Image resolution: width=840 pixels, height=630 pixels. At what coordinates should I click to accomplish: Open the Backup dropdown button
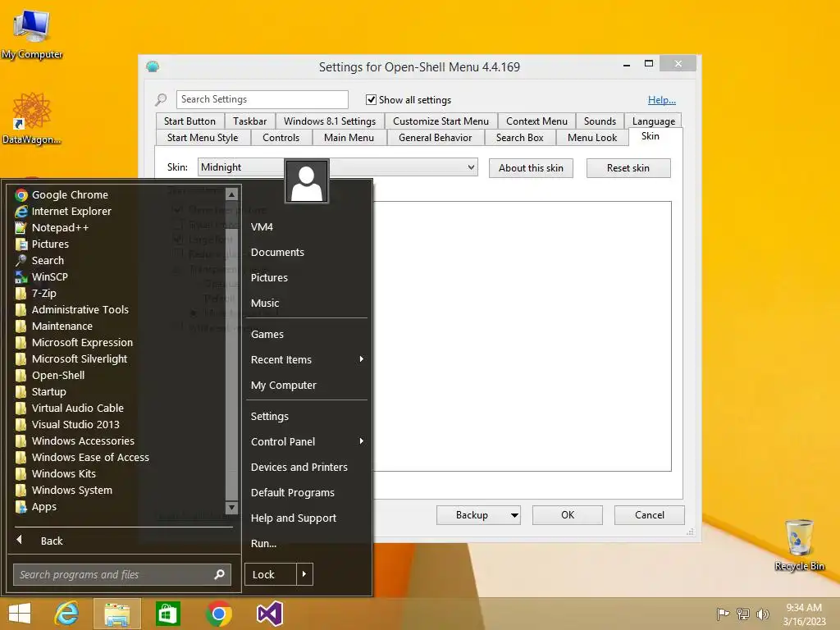pyautogui.click(x=478, y=515)
